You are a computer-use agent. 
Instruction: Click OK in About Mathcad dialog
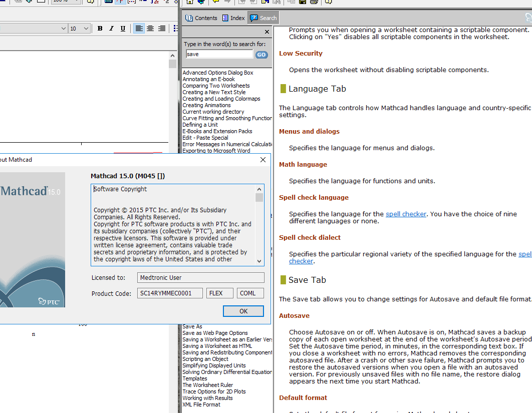pyautogui.click(x=243, y=311)
